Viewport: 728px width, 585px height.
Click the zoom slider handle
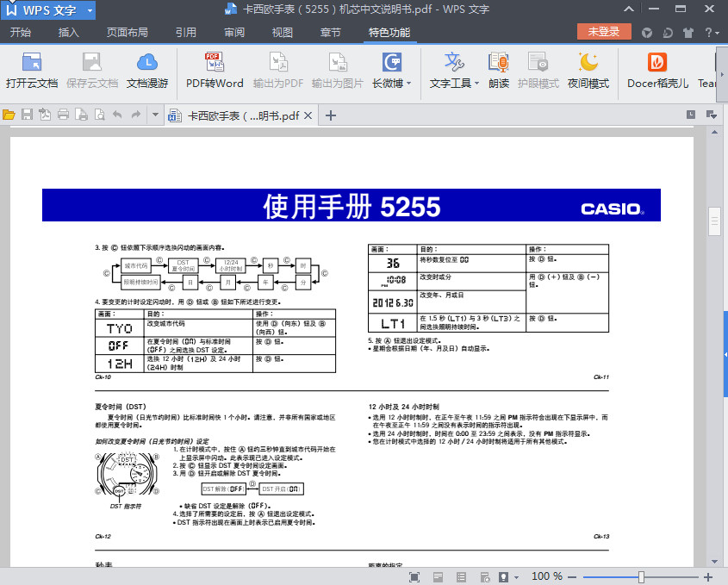point(641,577)
